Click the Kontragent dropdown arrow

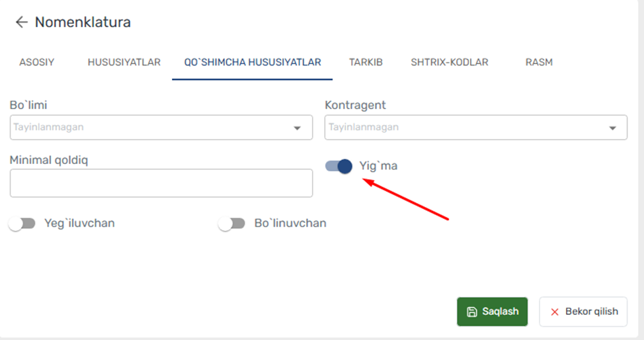point(612,128)
